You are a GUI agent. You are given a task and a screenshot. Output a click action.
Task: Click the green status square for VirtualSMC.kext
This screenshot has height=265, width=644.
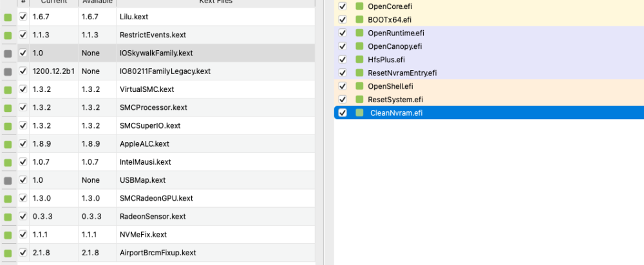(8, 90)
